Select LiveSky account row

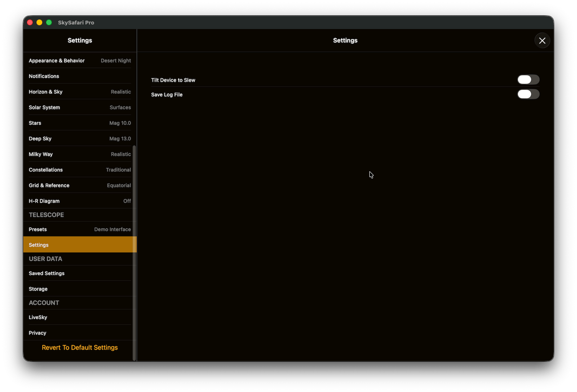tap(80, 317)
